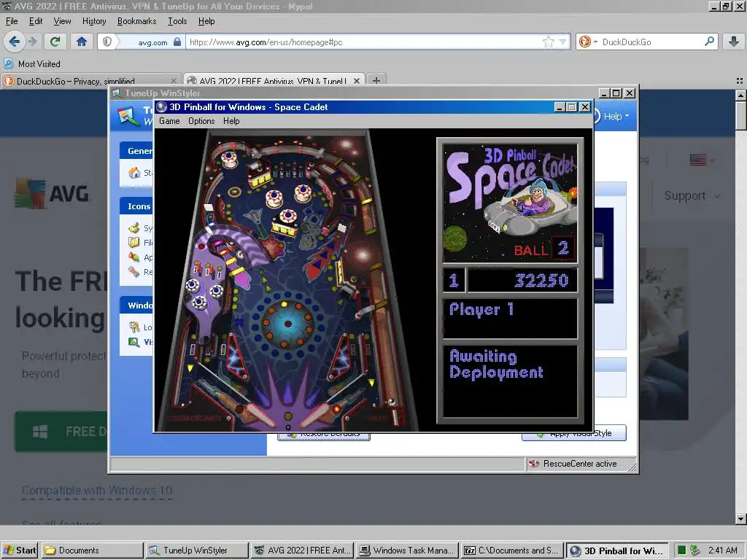The width and height of the screenshot is (747, 560).
Task: Click the list all tabs icon
Action: (x=740, y=81)
